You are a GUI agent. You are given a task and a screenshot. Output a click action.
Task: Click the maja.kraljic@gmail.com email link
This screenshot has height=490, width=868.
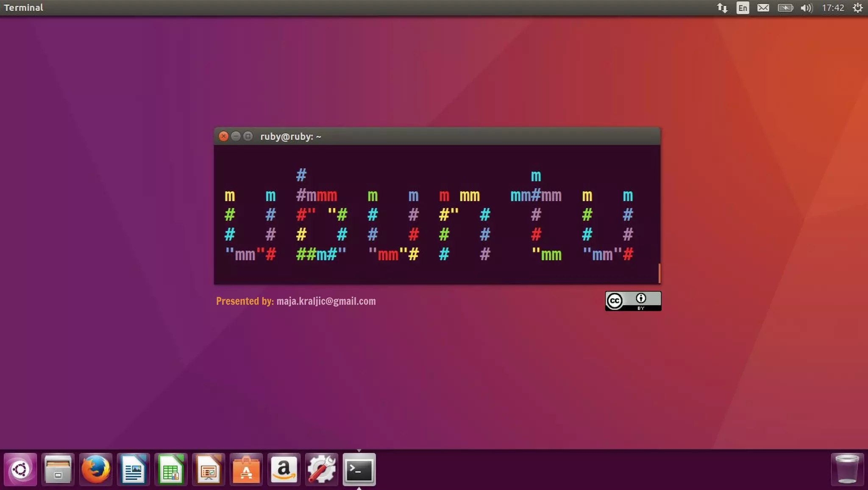[326, 301]
